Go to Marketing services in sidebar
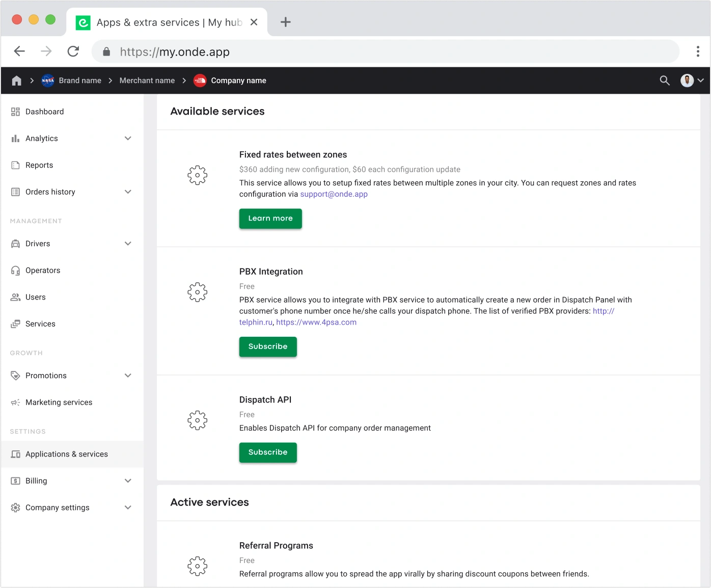The width and height of the screenshot is (711, 588). 59,403
